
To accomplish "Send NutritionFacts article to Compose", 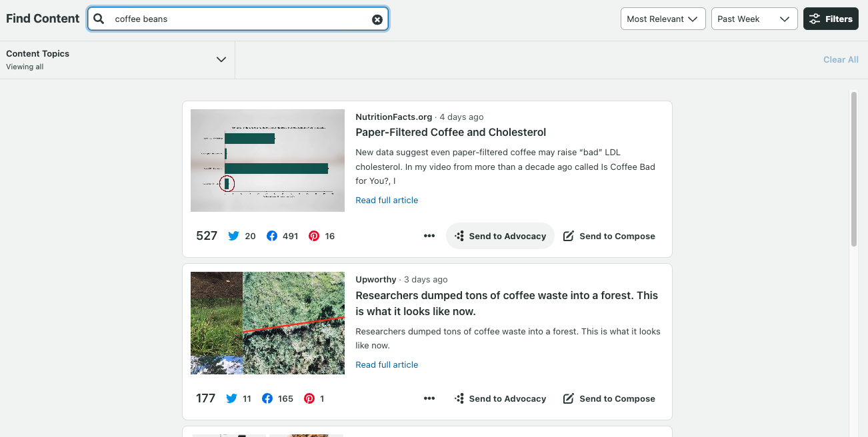I will tap(609, 236).
